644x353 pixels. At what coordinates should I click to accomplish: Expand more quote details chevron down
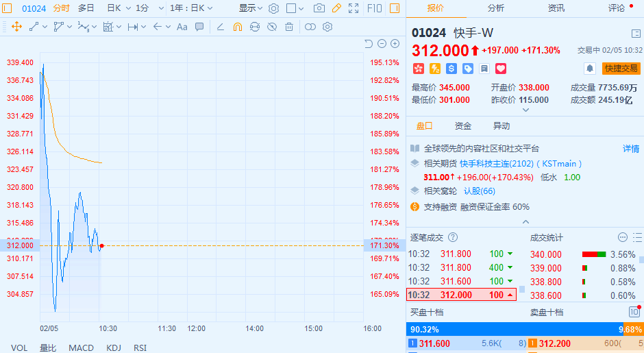pyautogui.click(x=525, y=110)
